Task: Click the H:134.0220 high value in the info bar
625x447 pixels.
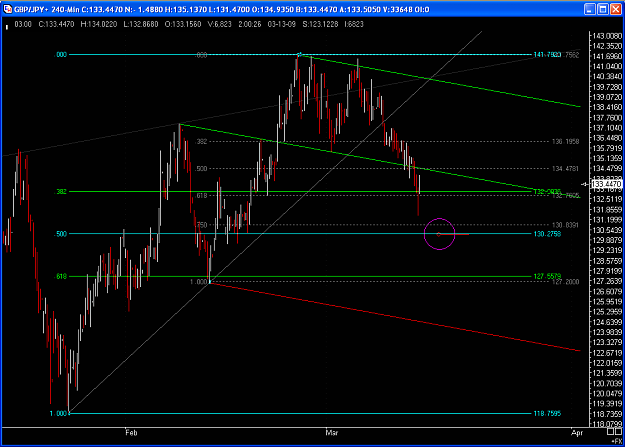Action: click(99, 24)
